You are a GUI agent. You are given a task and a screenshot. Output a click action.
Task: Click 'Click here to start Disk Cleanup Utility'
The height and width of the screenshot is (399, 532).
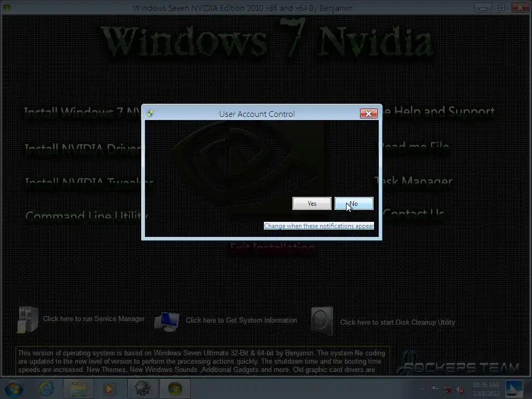pyautogui.click(x=397, y=322)
